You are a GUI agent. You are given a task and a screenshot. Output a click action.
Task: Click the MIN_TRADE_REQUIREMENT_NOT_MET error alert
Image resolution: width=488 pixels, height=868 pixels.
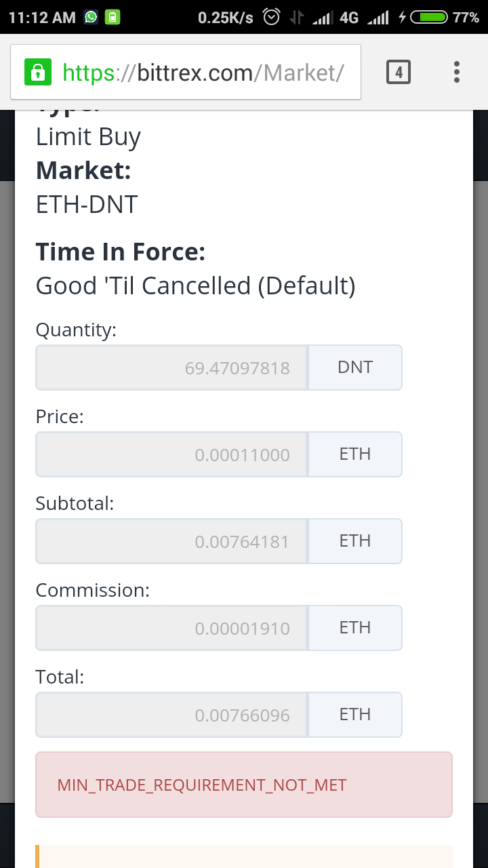(244, 785)
